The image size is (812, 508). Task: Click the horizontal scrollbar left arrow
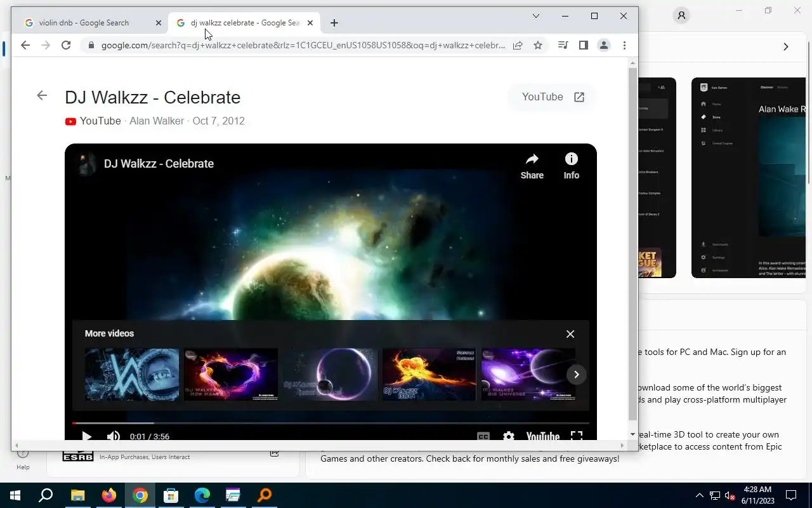click(x=16, y=445)
